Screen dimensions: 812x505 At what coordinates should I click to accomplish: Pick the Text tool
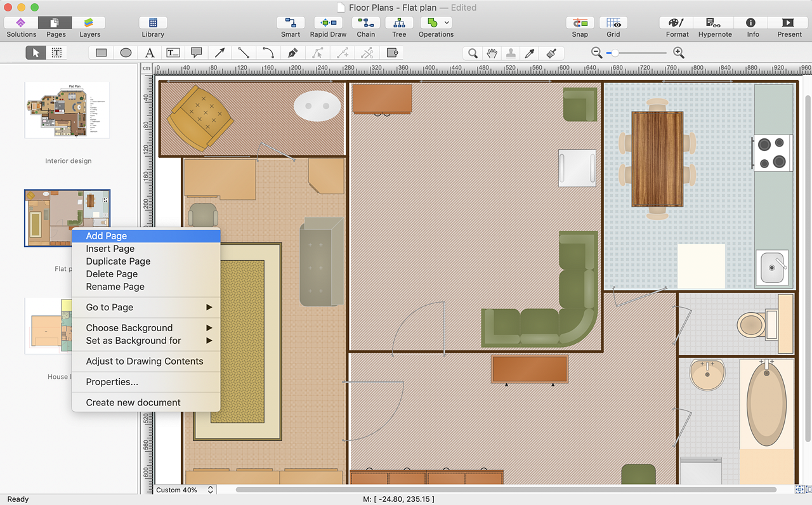(x=149, y=53)
